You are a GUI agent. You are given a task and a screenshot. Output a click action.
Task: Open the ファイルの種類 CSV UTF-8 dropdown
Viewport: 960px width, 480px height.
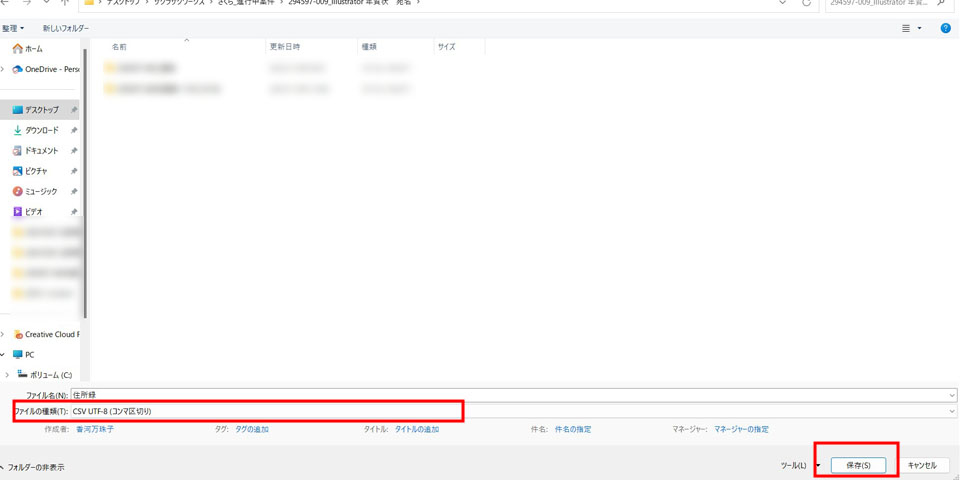510,411
